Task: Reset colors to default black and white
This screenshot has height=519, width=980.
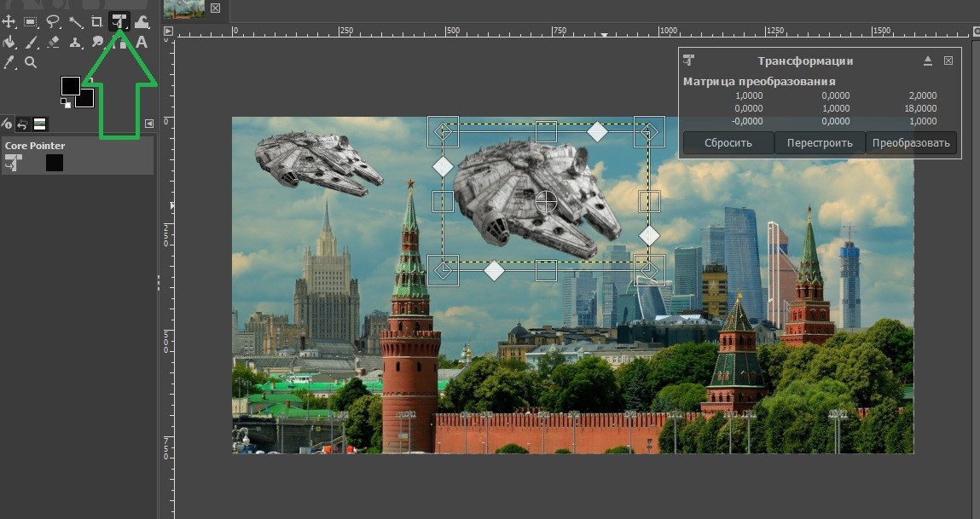Action: [x=64, y=103]
